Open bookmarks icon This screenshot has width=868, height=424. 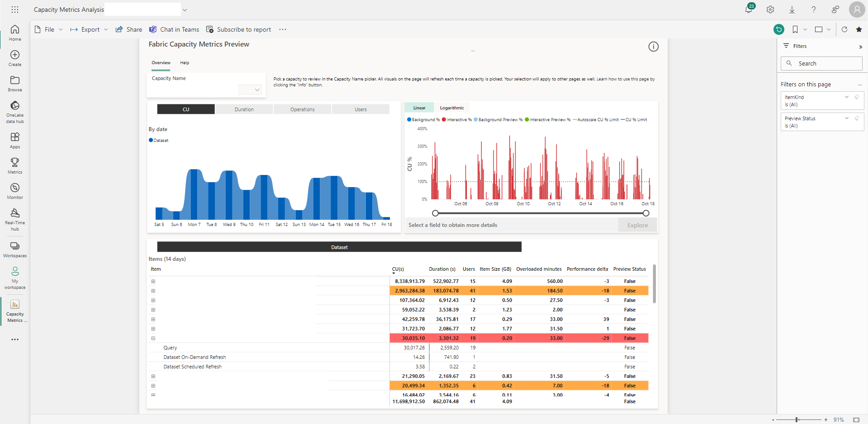click(795, 29)
